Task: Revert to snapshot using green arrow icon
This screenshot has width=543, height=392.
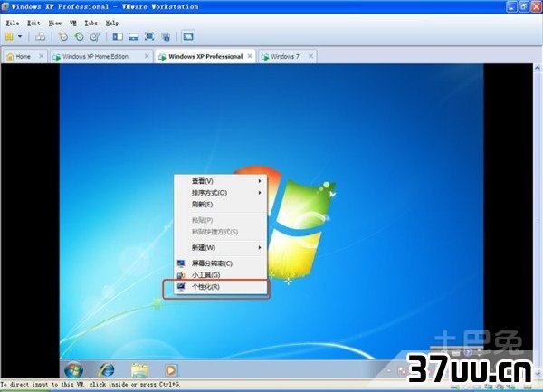Action: (x=80, y=36)
